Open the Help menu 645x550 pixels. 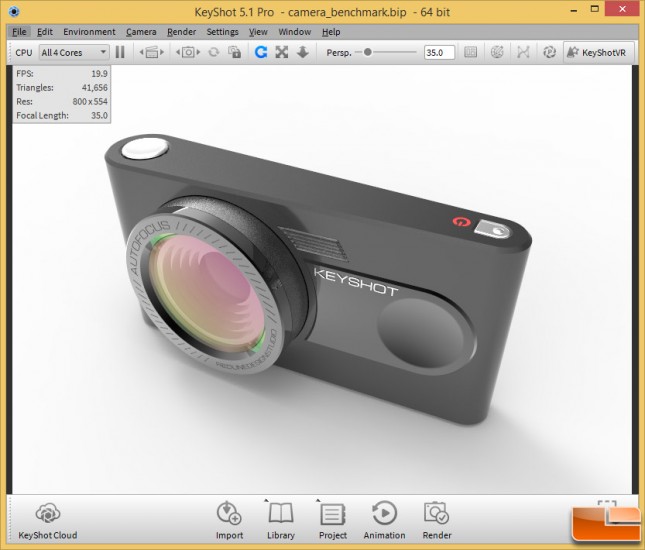coord(331,32)
